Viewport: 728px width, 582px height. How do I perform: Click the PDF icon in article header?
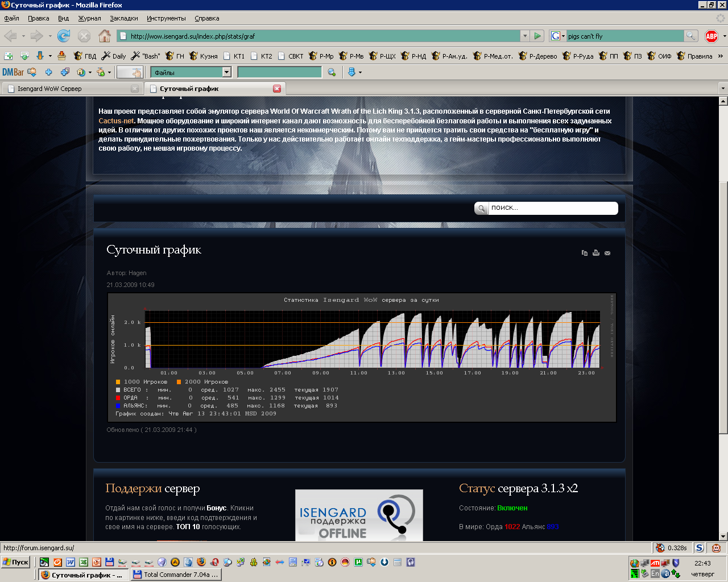click(585, 253)
